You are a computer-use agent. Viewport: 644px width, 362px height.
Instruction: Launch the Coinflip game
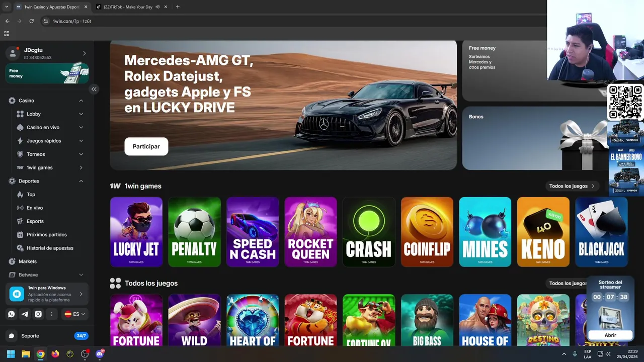coord(427,232)
